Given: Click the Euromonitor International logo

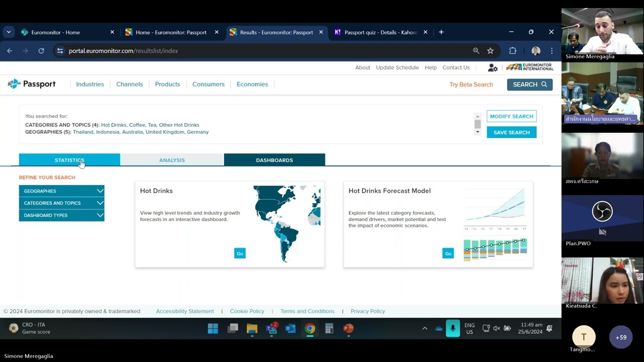Looking at the screenshot, I should [529, 67].
